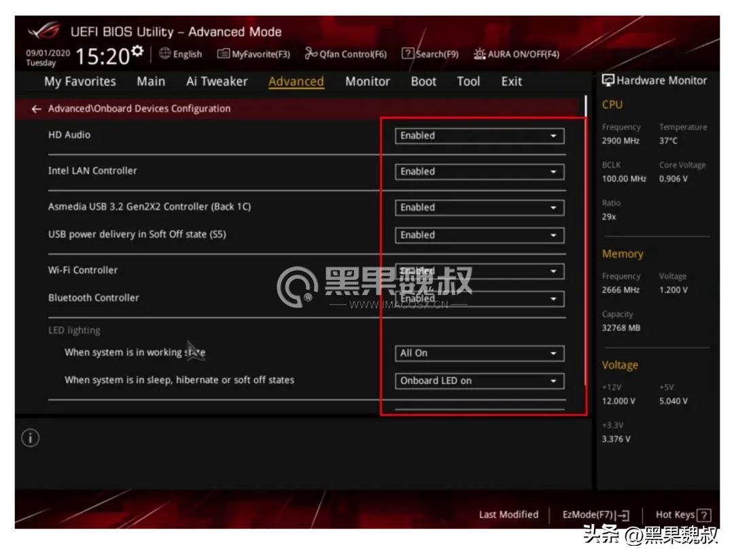Screen dimensions: 734x560
Task: Change the Wi-Fi Controller setting
Action: 479,270
